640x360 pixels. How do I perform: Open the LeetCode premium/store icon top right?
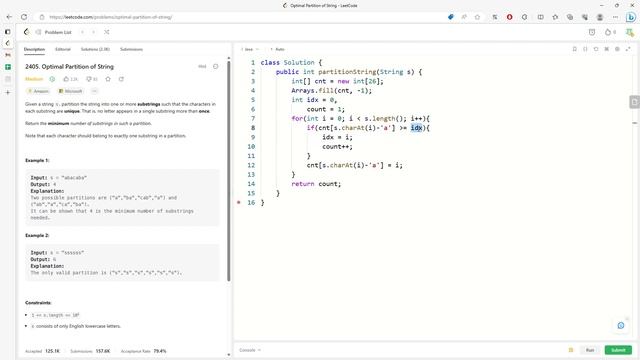click(x=629, y=32)
